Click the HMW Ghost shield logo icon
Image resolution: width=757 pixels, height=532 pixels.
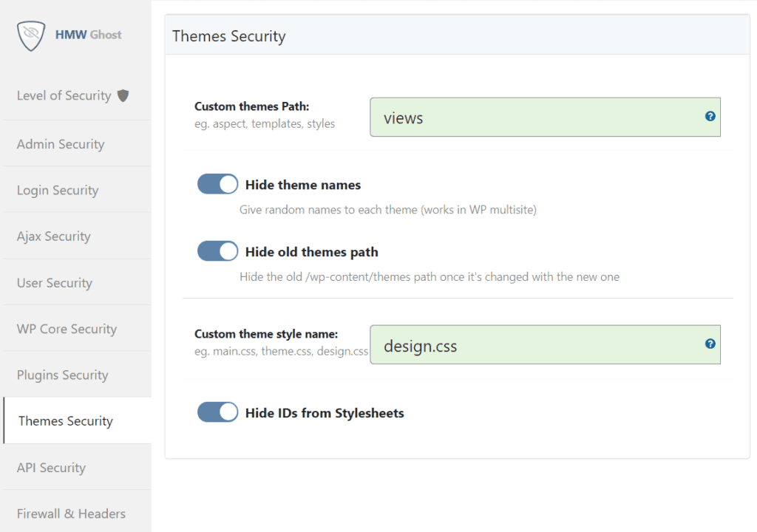[30, 35]
